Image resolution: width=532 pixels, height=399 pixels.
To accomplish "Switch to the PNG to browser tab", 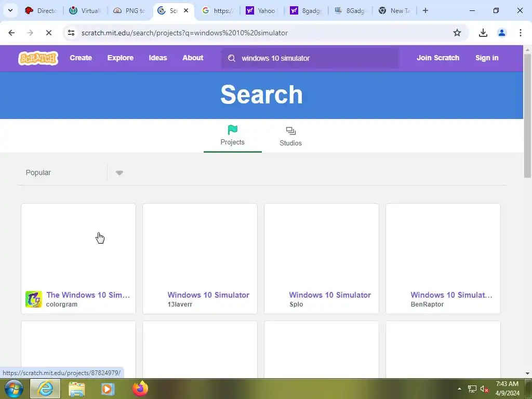I will (130, 10).
